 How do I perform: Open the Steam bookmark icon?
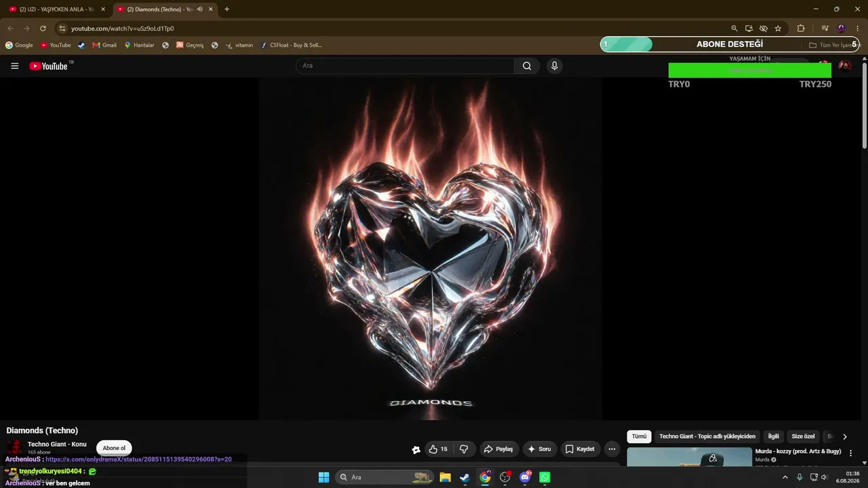tap(81, 45)
